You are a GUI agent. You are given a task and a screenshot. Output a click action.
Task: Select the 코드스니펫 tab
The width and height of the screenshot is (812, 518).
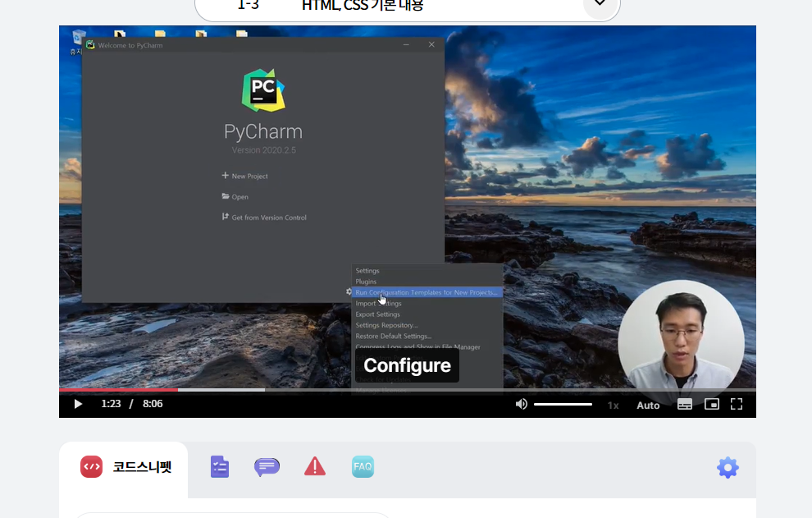tap(125, 467)
